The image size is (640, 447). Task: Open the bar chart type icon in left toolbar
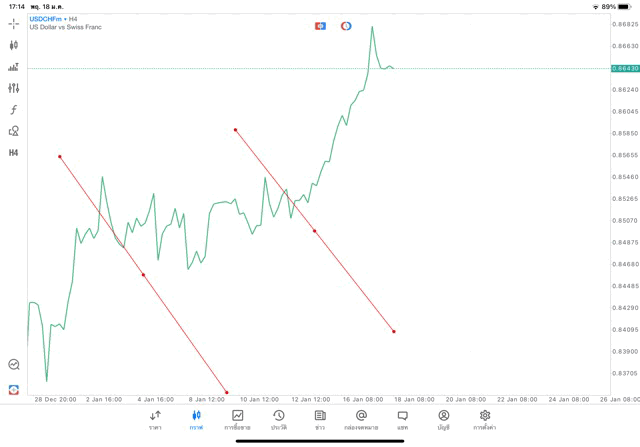[x=13, y=67]
